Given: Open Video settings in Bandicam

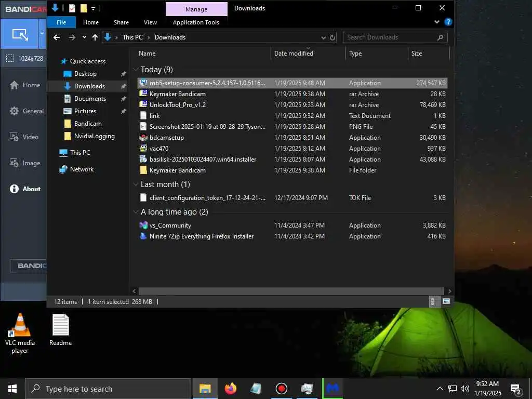Looking at the screenshot, I should (24, 137).
